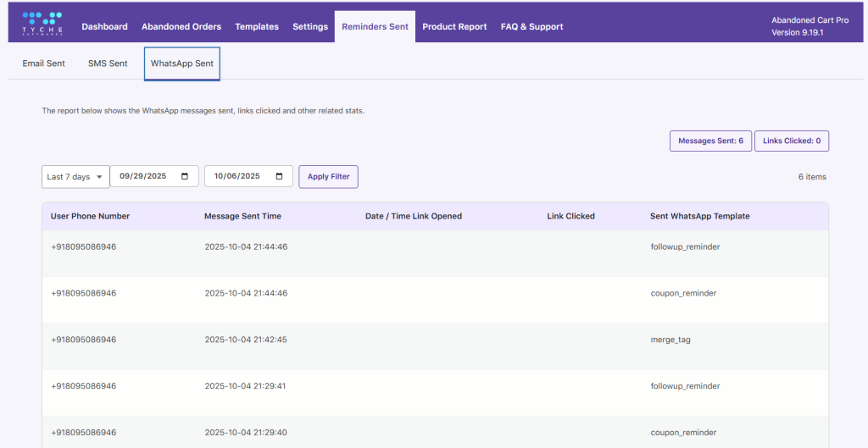
Task: Open the Product Report page
Action: 454,27
